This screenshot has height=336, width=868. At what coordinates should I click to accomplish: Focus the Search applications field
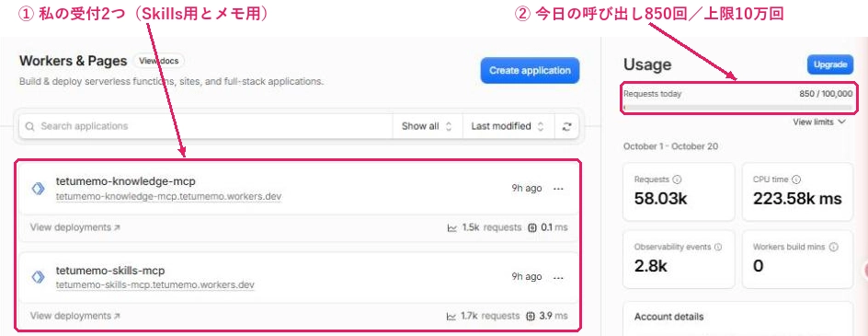(x=205, y=126)
